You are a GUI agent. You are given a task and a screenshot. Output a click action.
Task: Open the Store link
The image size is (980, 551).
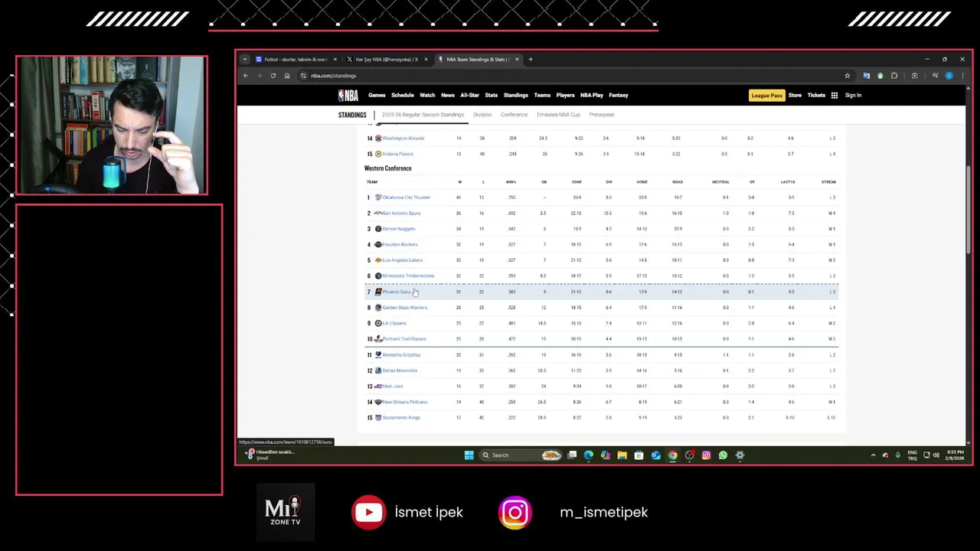[795, 96]
